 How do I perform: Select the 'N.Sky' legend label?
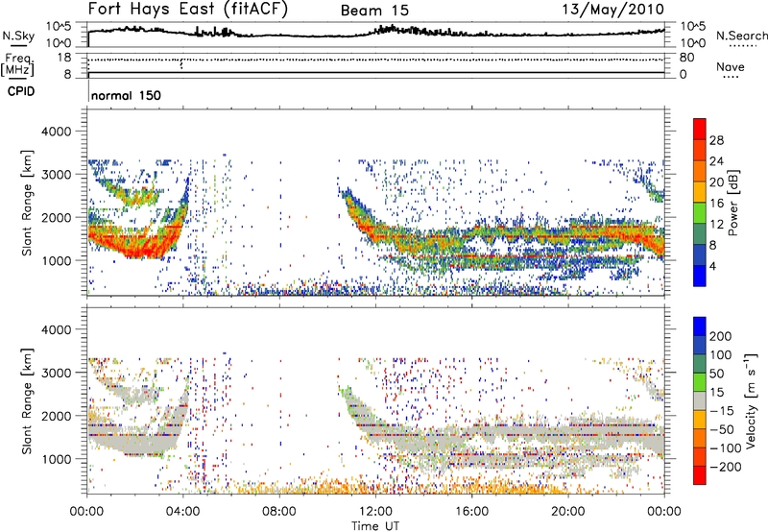tap(18, 36)
